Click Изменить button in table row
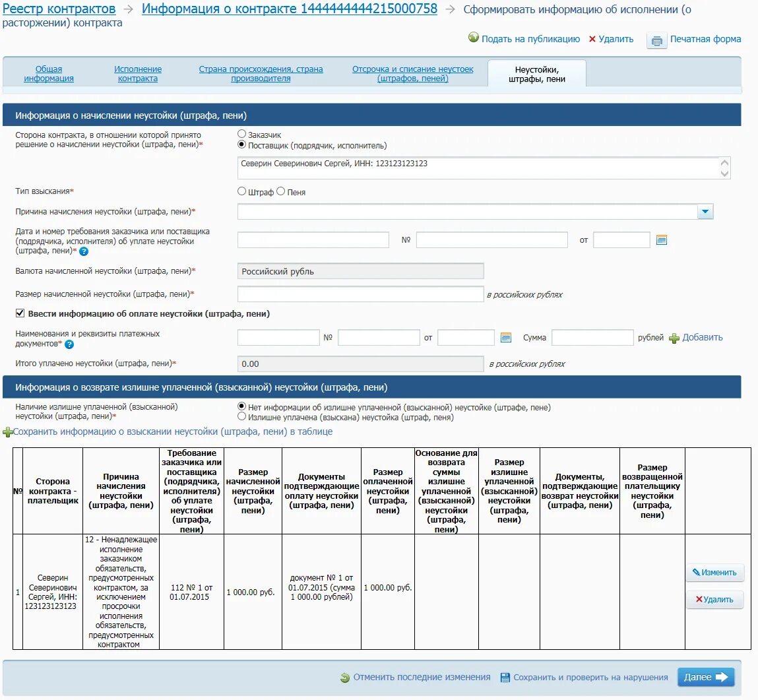The image size is (758, 700). click(x=715, y=573)
